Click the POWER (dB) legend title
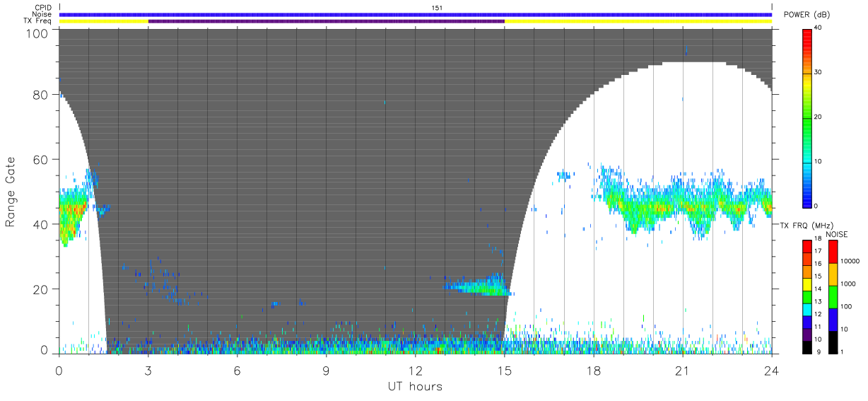 click(x=807, y=15)
